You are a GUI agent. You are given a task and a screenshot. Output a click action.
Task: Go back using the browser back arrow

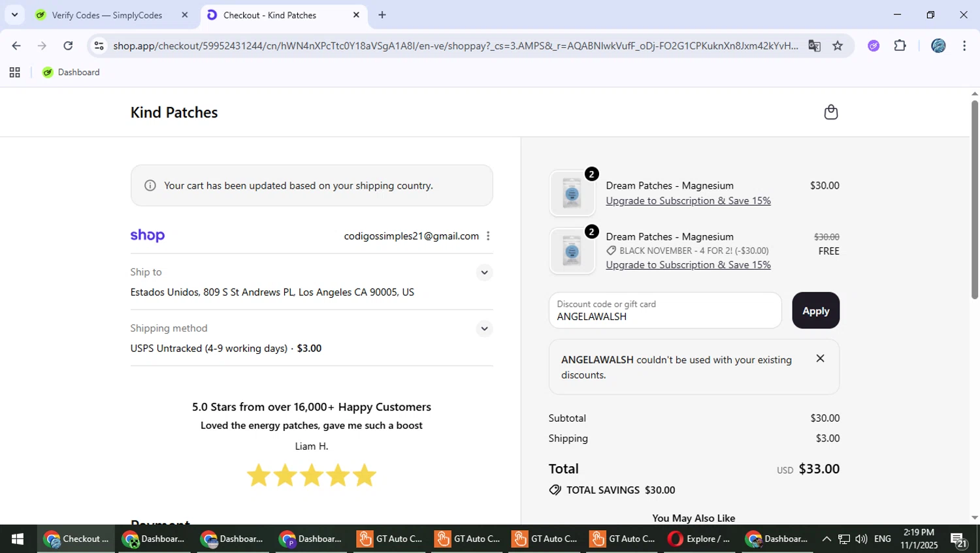[16, 46]
